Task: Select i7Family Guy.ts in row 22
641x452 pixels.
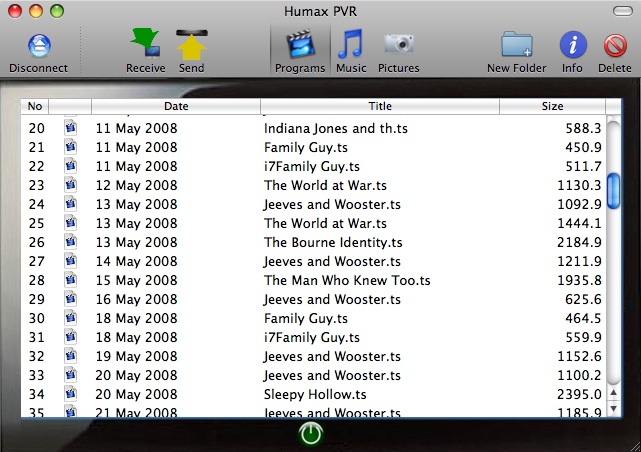Action: (x=312, y=166)
